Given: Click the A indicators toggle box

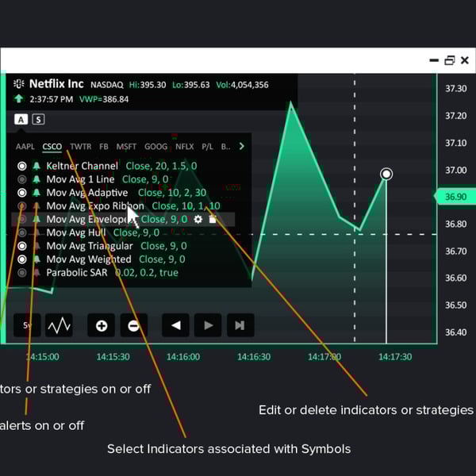Looking at the screenshot, I should (21, 120).
